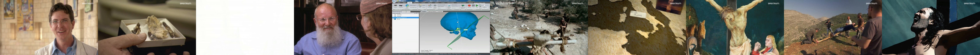
Task: Open the crucifixion painting thumbnail
Action: click(735, 27)
